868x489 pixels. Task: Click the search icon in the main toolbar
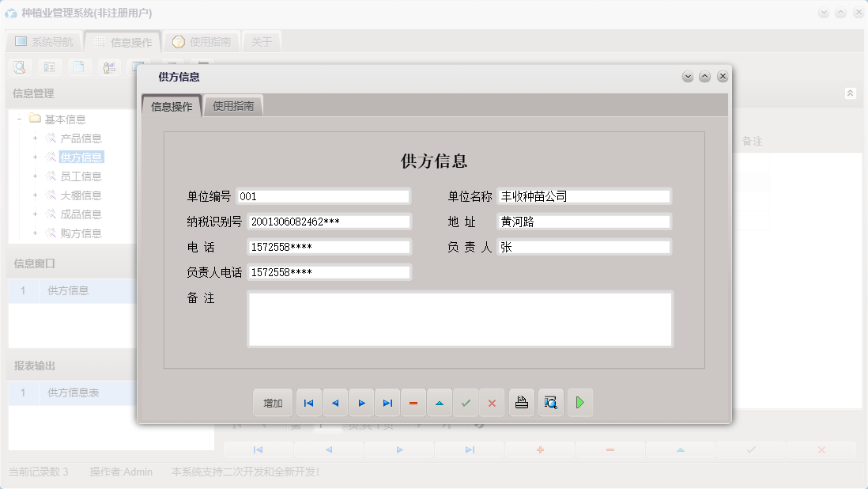click(x=19, y=67)
